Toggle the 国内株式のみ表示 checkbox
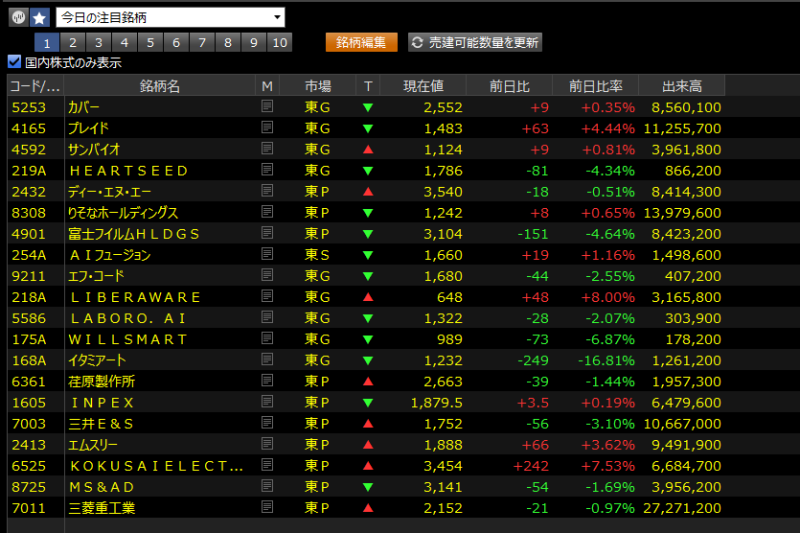This screenshot has height=533, width=800. [x=14, y=62]
